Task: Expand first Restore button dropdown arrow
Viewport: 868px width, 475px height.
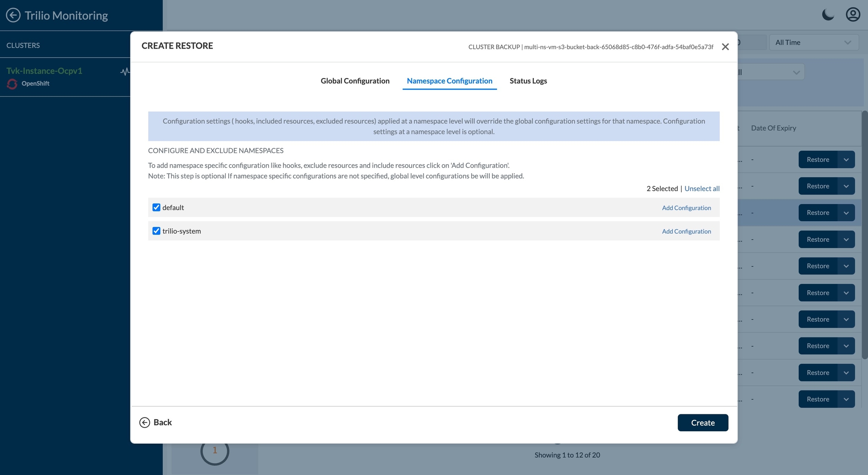Action: coord(846,159)
